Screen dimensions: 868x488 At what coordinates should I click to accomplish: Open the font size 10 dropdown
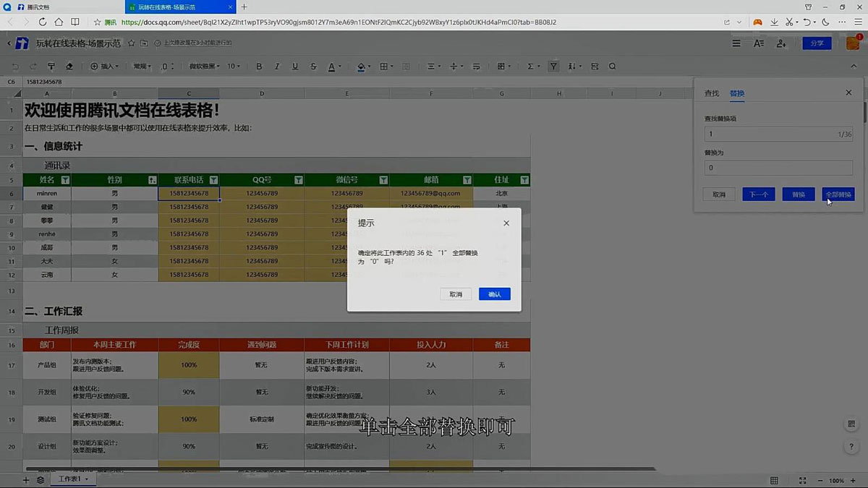[x=234, y=67]
